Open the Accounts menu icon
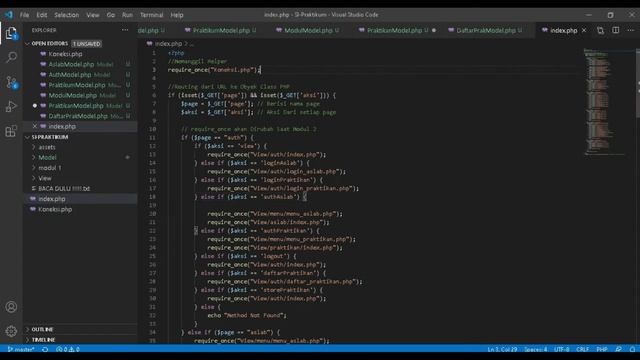Screen dimensions: 640x360 [11, 307]
